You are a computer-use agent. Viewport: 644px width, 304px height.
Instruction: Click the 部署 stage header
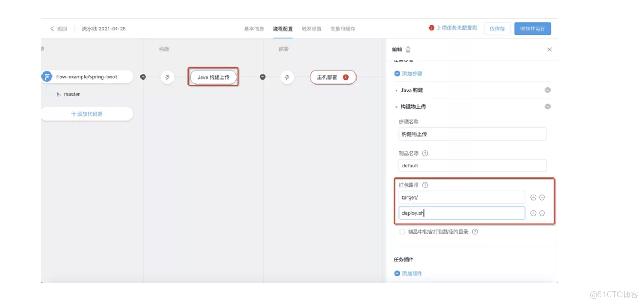tap(284, 49)
